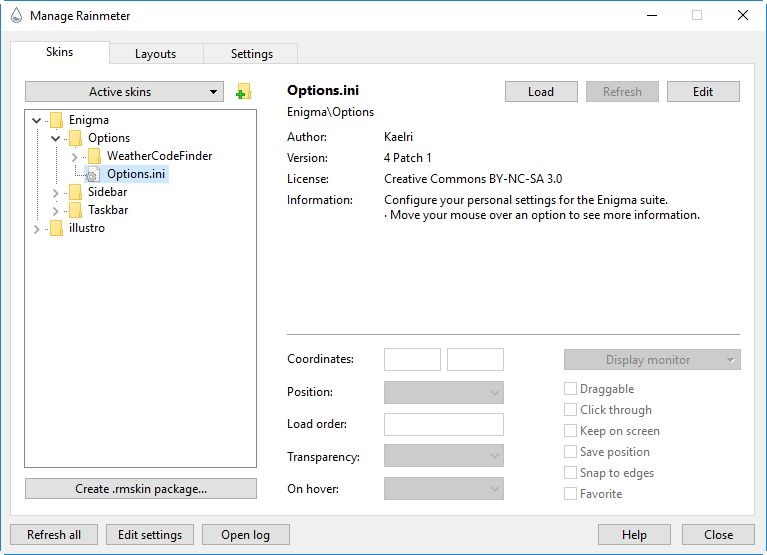Click the Options.ini file icon
Screen dimensions: 767x555
pos(93,174)
